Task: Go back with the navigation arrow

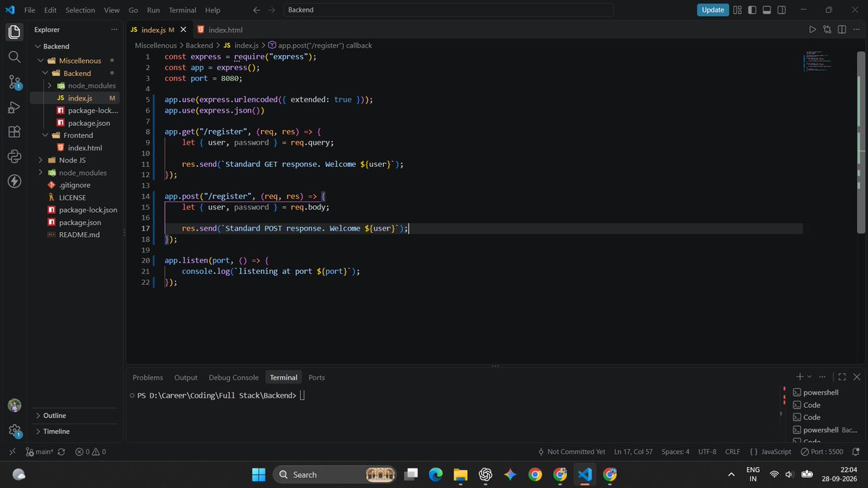Action: 257,10
